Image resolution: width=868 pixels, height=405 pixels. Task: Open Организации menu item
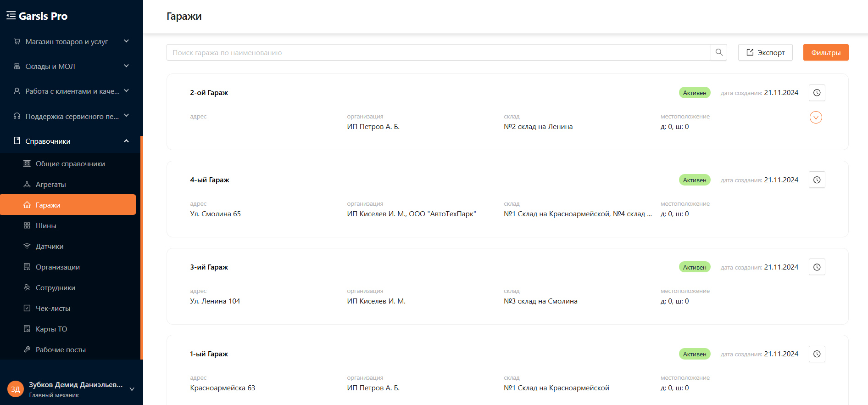tap(68, 267)
